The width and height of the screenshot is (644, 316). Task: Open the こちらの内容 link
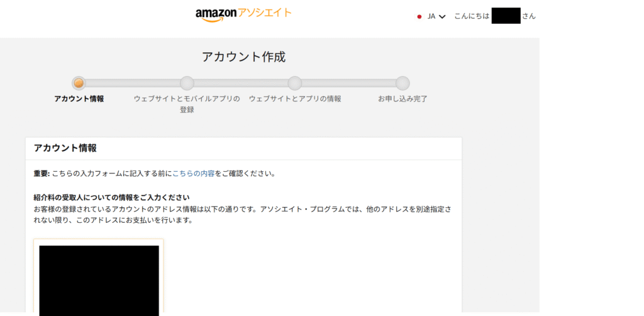pos(193,173)
